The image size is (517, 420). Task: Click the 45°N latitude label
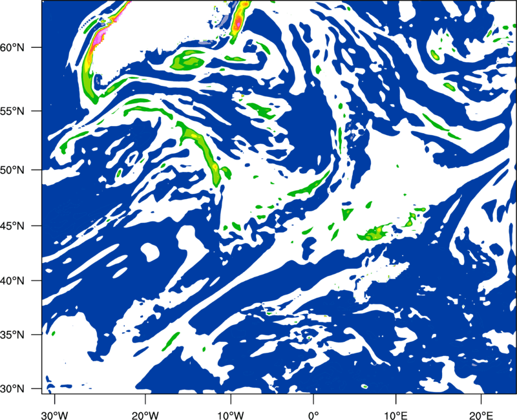(12, 226)
